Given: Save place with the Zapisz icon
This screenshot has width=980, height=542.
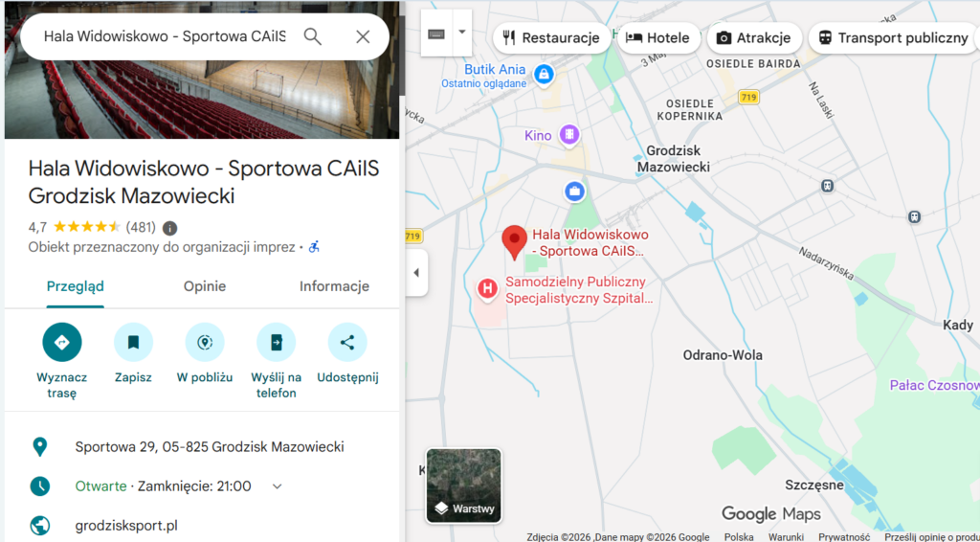Looking at the screenshot, I should click(x=133, y=342).
